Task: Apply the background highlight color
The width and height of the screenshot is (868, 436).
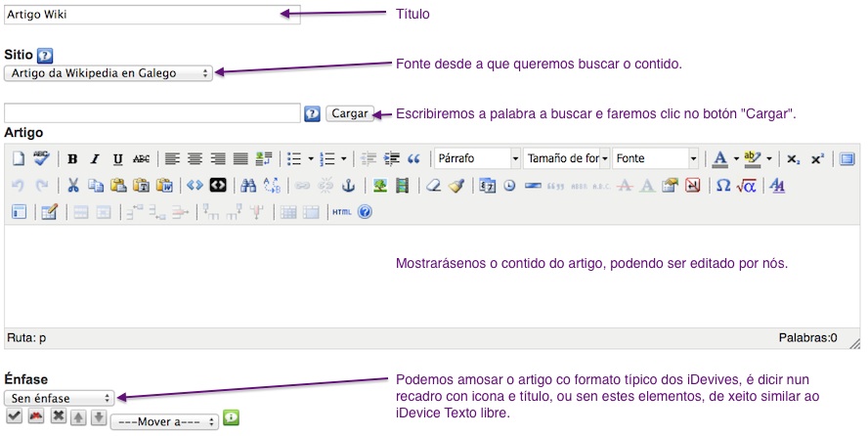Action: (753, 159)
